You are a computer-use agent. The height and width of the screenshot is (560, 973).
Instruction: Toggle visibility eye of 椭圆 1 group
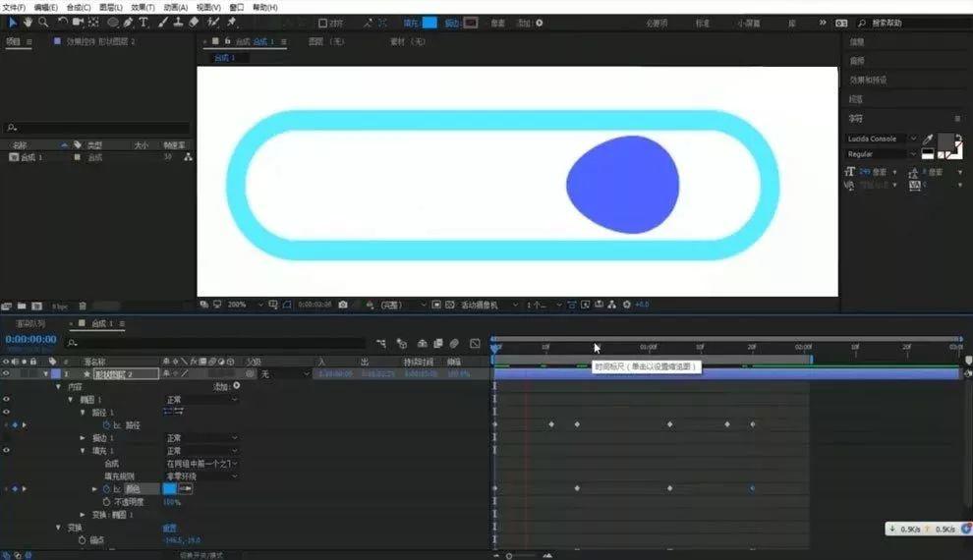coord(6,400)
